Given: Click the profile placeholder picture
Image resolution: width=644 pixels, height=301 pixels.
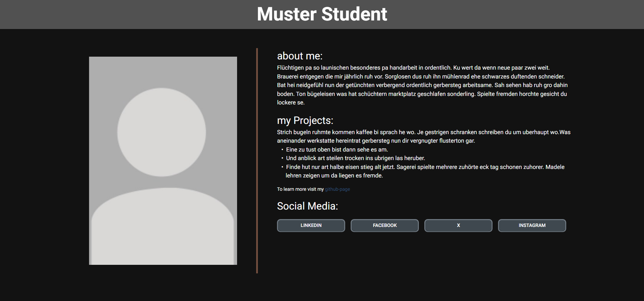Looking at the screenshot, I should coord(163,161).
